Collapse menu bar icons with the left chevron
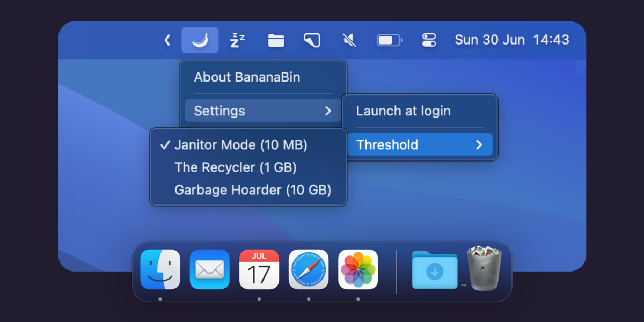The width and height of the screenshot is (644, 322). [167, 40]
